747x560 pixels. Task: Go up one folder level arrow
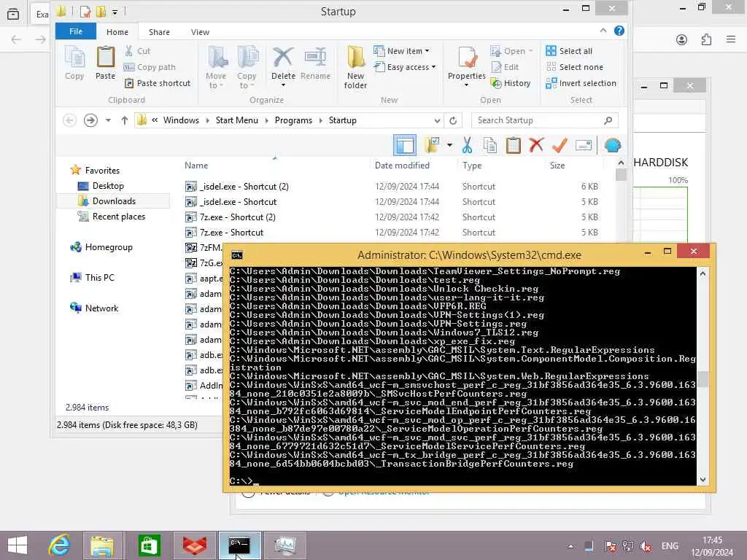click(124, 120)
